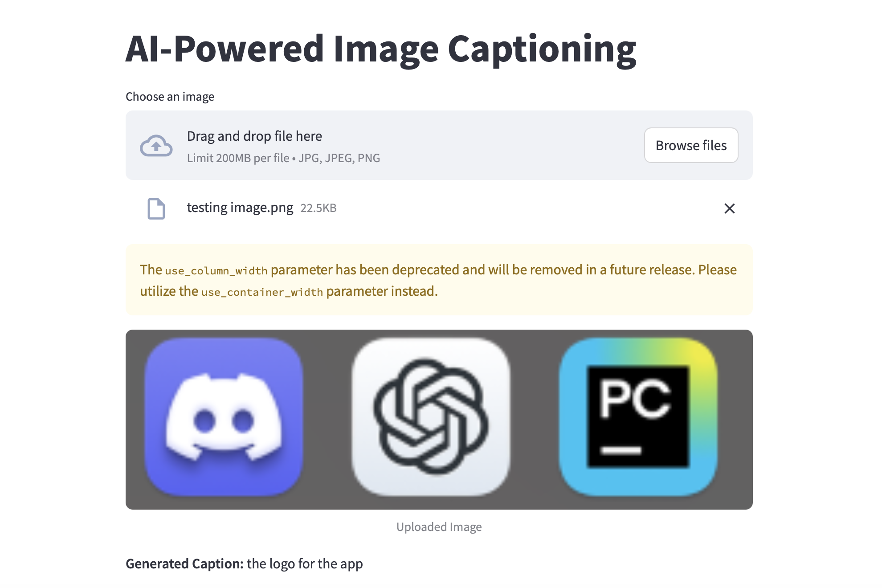
Task: Remove the uploaded testing image.png file
Action: [729, 208]
